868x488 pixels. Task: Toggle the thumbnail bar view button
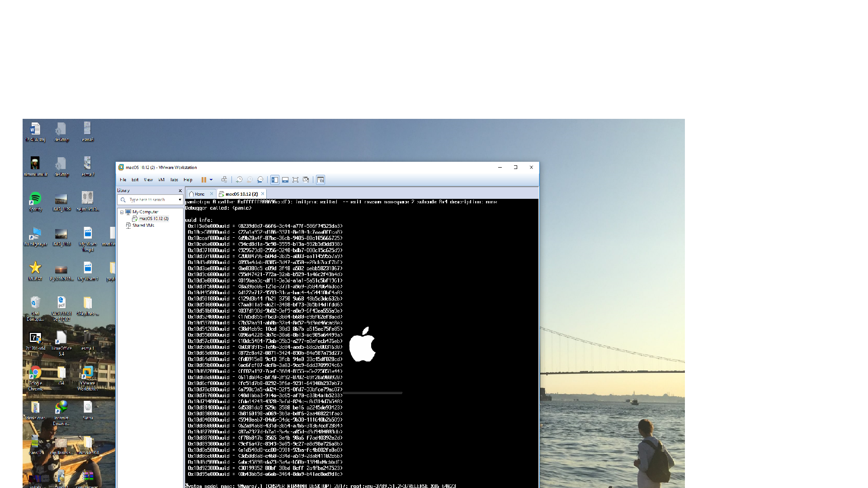click(285, 180)
